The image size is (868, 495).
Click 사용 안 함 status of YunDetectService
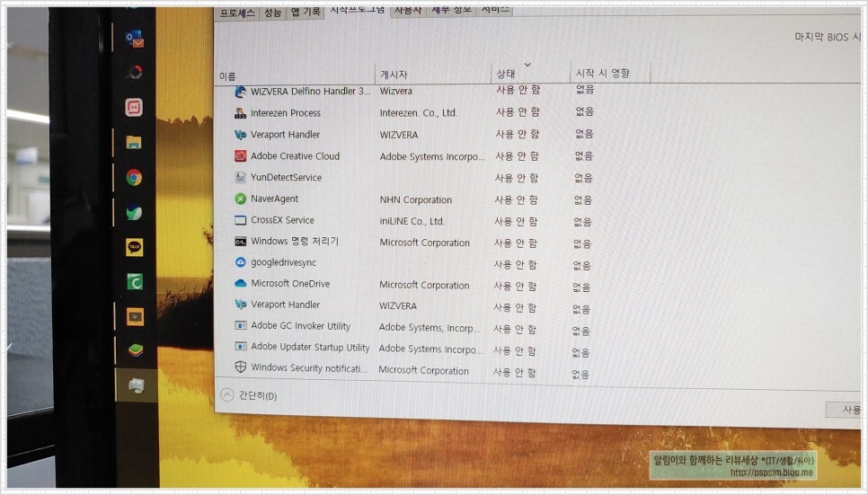[x=517, y=178]
